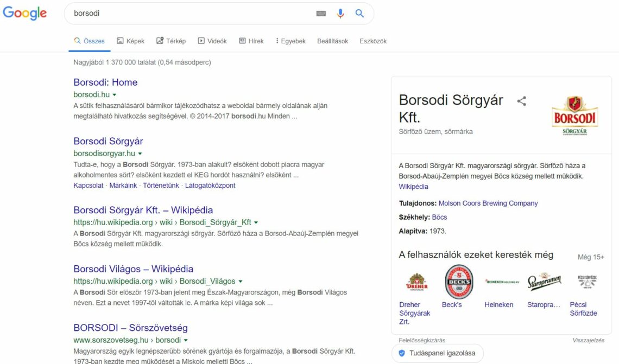This screenshot has height=364, width=619.
Task: Open the Borsodi: Home result
Action: tap(105, 82)
